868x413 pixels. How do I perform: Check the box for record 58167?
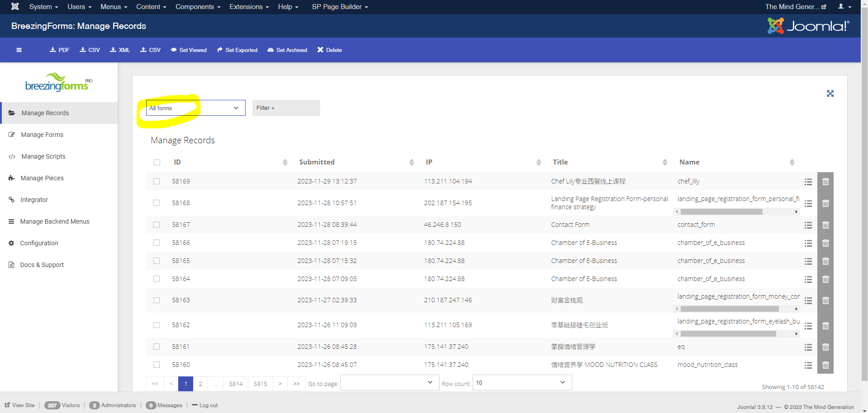[157, 225]
